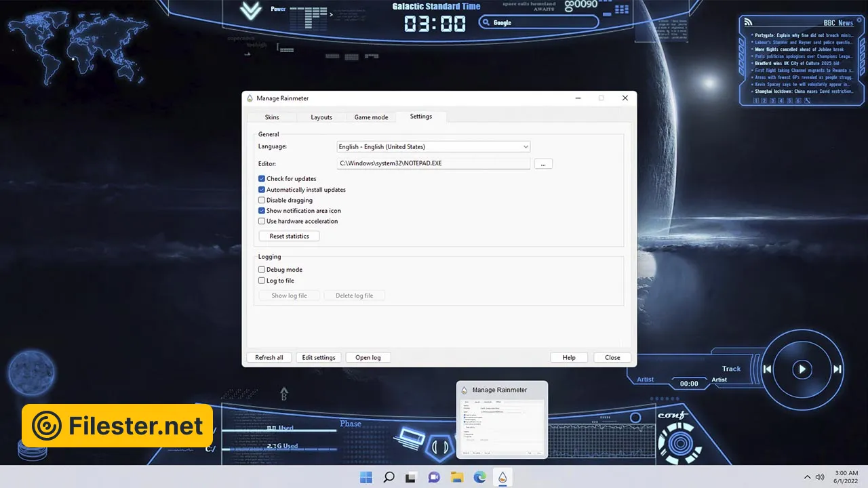Image resolution: width=868 pixels, height=488 pixels.
Task: Skip to the next track in player
Action: tap(837, 369)
